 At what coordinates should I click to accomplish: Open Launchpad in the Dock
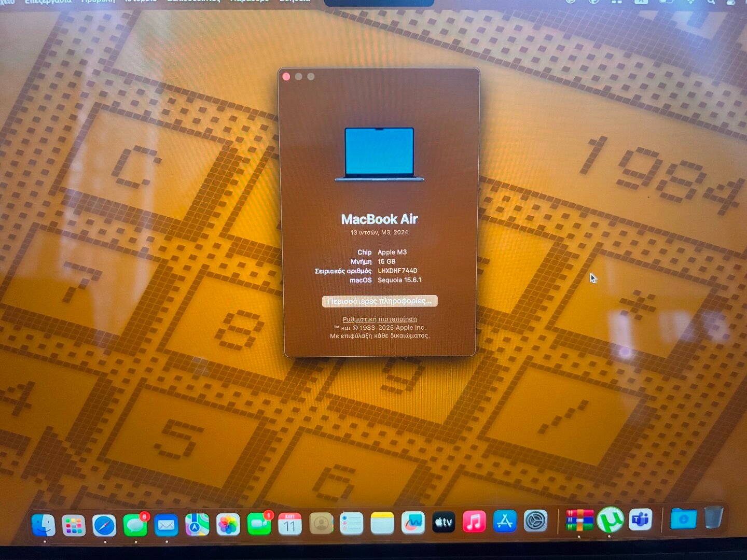[x=74, y=525]
